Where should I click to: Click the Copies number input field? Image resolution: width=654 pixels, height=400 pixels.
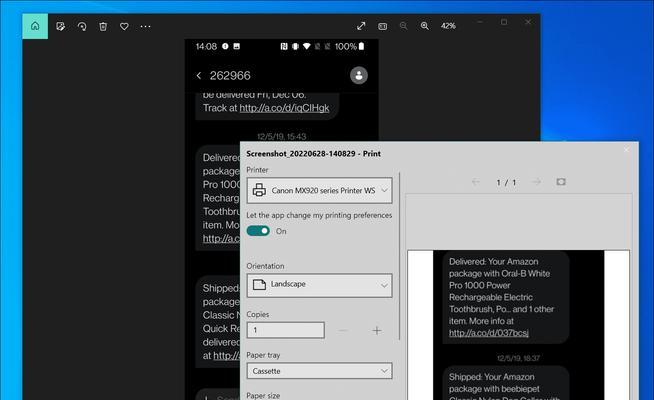point(286,330)
